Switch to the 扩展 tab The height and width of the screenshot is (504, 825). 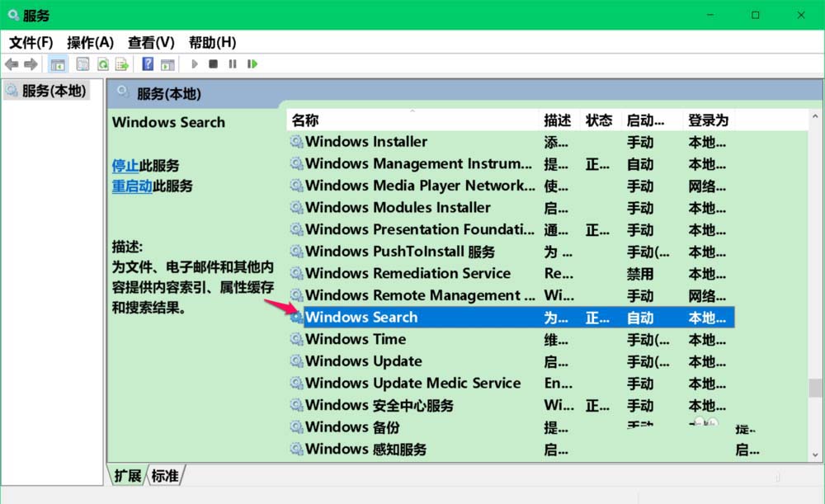(127, 475)
